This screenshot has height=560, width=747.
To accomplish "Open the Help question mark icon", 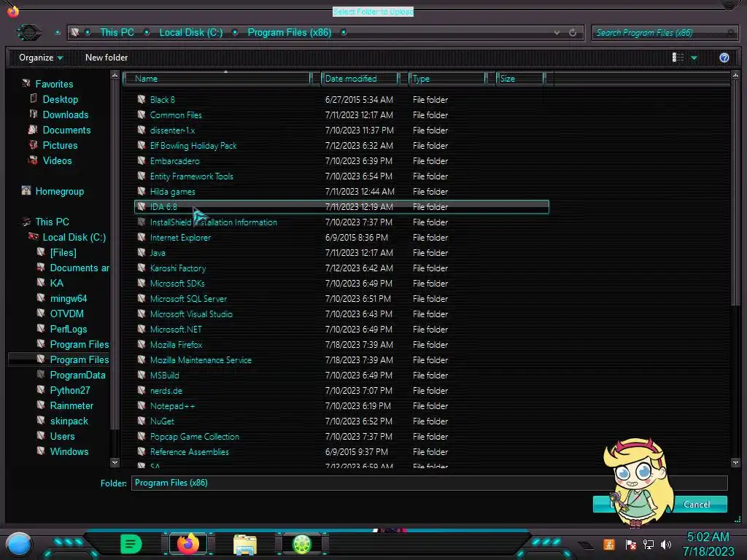I will [724, 58].
